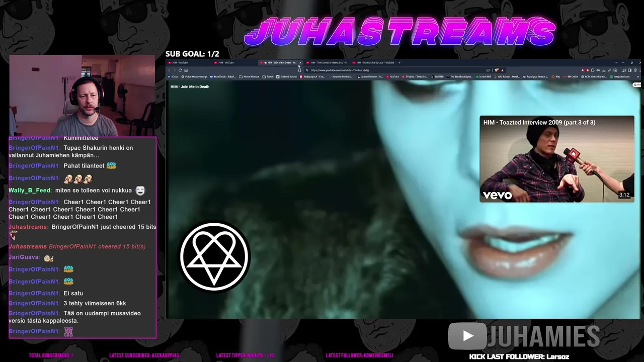Screen dimensions: 644x362
Task: Open the Bitly bookmark
Action: 556,77
